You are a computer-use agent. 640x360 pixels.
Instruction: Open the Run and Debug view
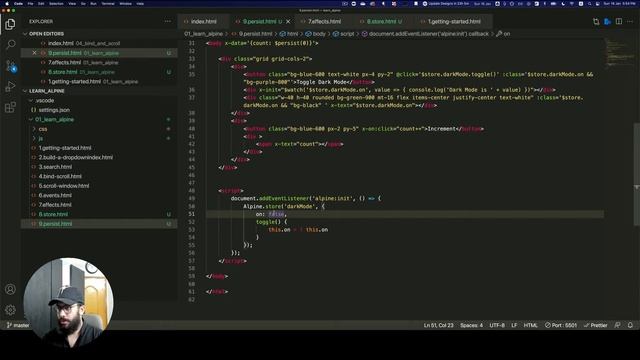[10, 87]
